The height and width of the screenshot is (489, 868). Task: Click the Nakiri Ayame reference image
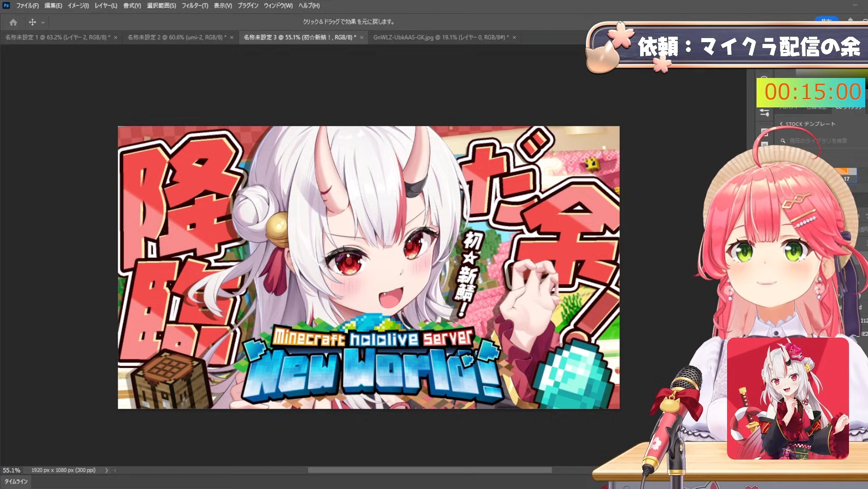click(788, 398)
